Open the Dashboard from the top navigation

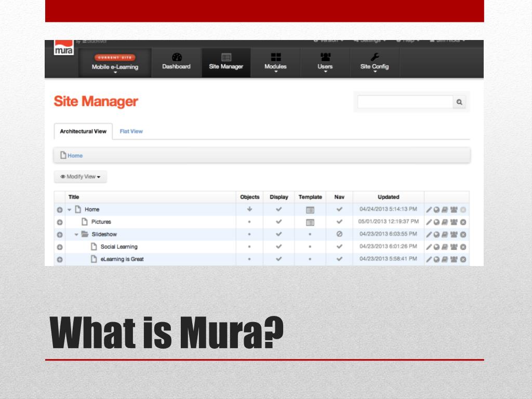(177, 62)
